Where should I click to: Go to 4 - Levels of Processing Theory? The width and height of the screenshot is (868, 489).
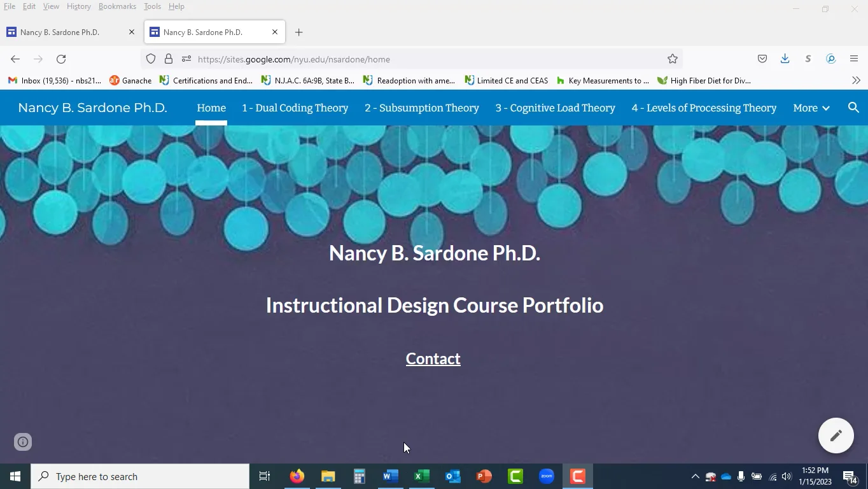[x=704, y=108]
